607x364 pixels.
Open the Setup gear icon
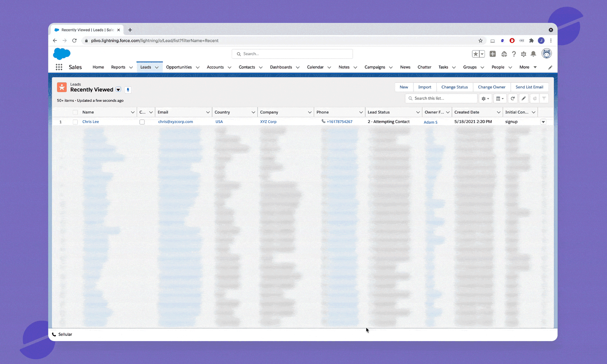pyautogui.click(x=523, y=54)
